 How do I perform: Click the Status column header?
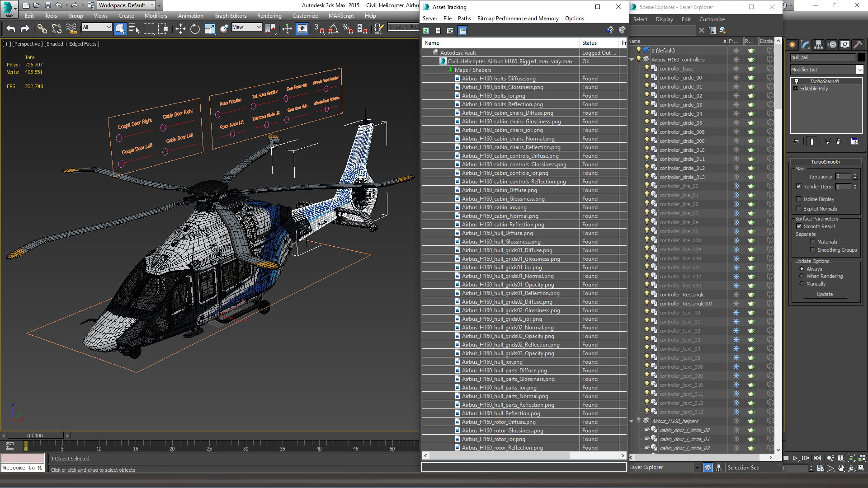tap(599, 43)
